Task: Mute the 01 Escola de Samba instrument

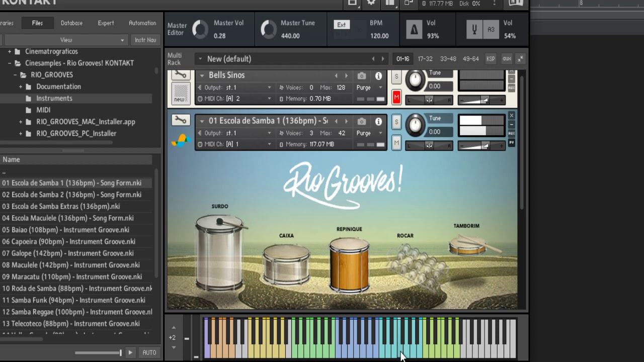Action: [396, 143]
